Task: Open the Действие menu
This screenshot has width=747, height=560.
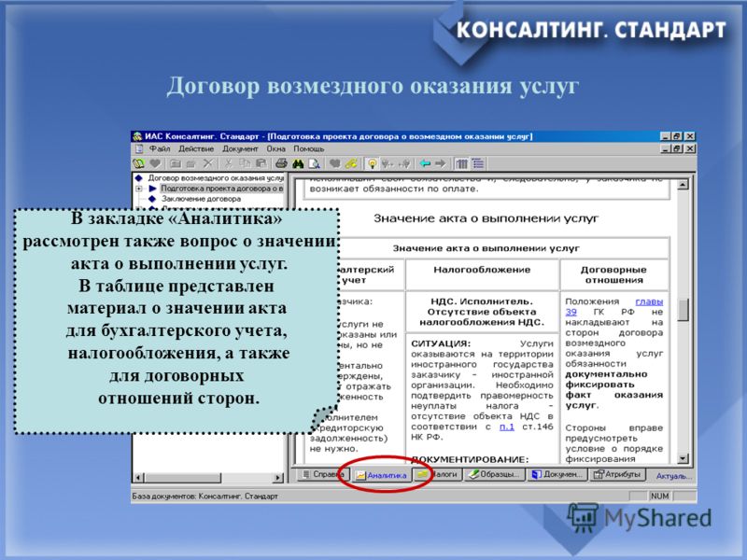Action: point(196,149)
